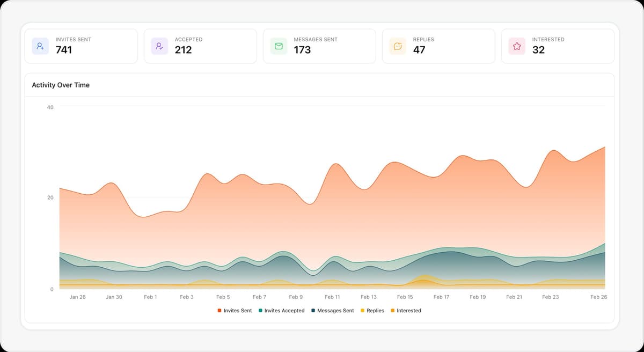Open the Interested stat card showing 32
644x352 pixels.
click(558, 46)
